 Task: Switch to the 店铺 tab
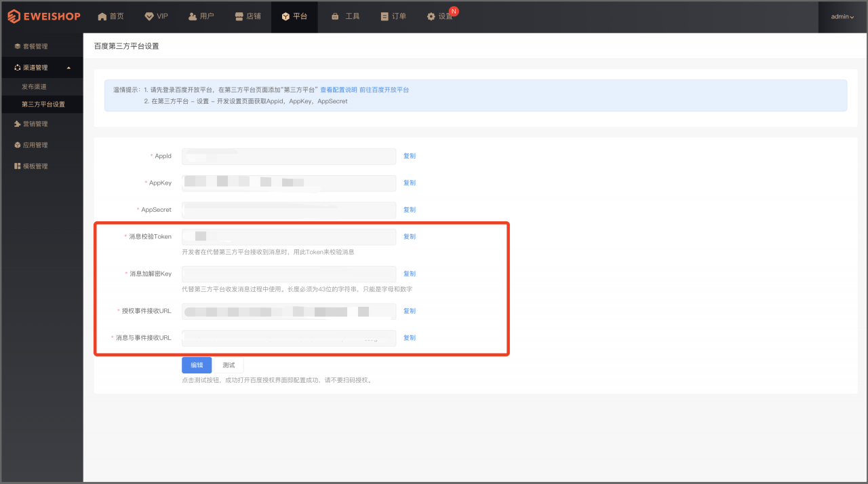[x=248, y=16]
